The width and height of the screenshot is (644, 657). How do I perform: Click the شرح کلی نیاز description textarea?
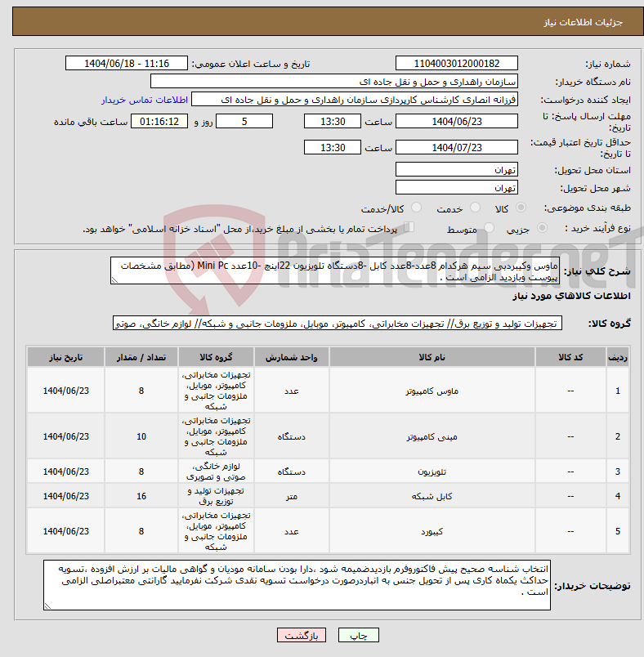point(335,271)
